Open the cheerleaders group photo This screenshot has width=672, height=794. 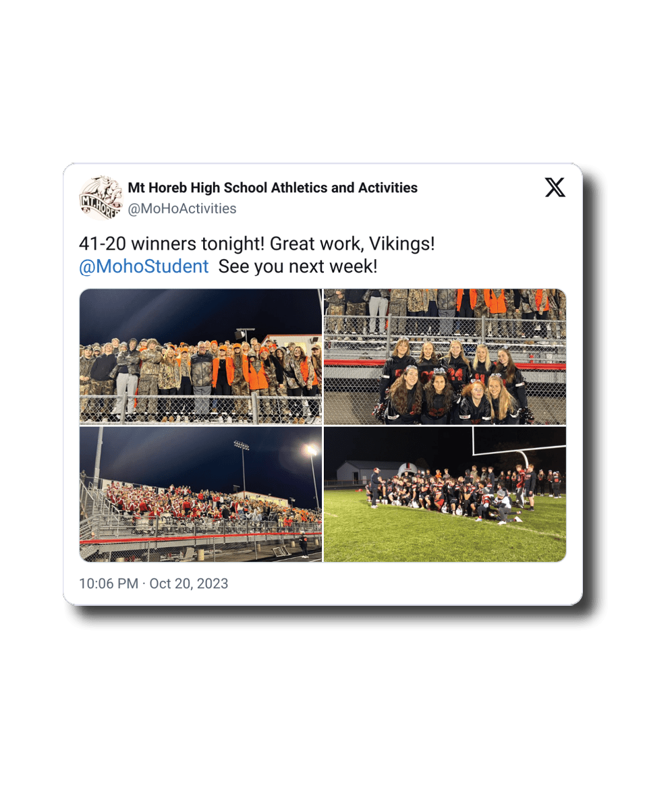coord(445,356)
